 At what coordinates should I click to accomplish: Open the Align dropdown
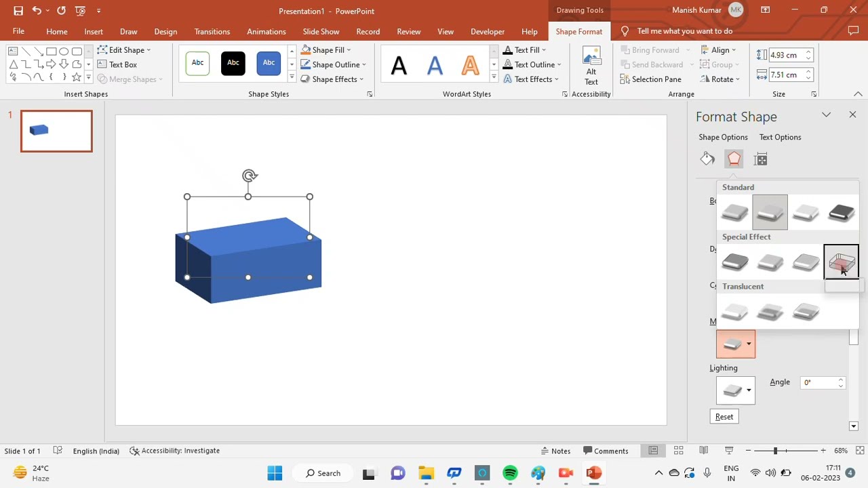point(718,50)
